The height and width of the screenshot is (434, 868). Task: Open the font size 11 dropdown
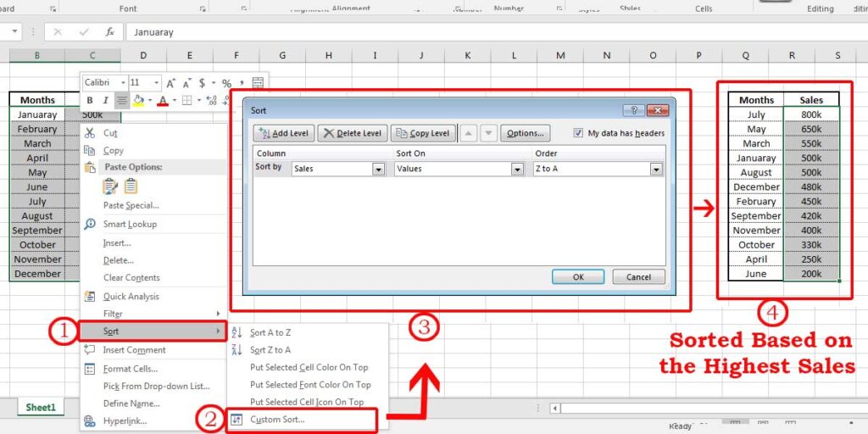157,83
